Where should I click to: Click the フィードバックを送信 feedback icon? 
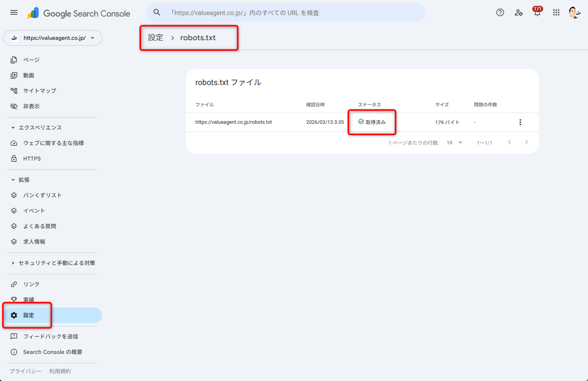pyautogui.click(x=14, y=337)
